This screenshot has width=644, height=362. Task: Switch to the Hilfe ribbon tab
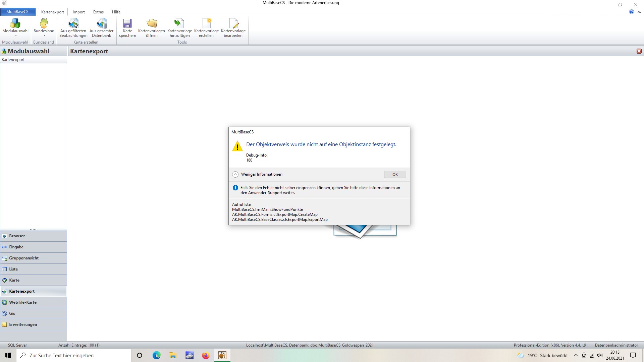(x=116, y=12)
